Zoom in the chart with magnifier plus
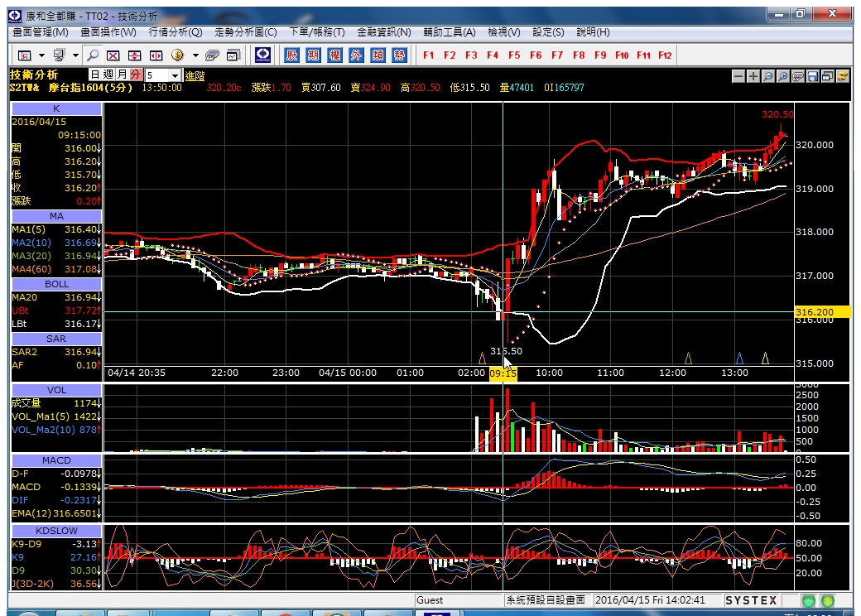 click(x=783, y=76)
